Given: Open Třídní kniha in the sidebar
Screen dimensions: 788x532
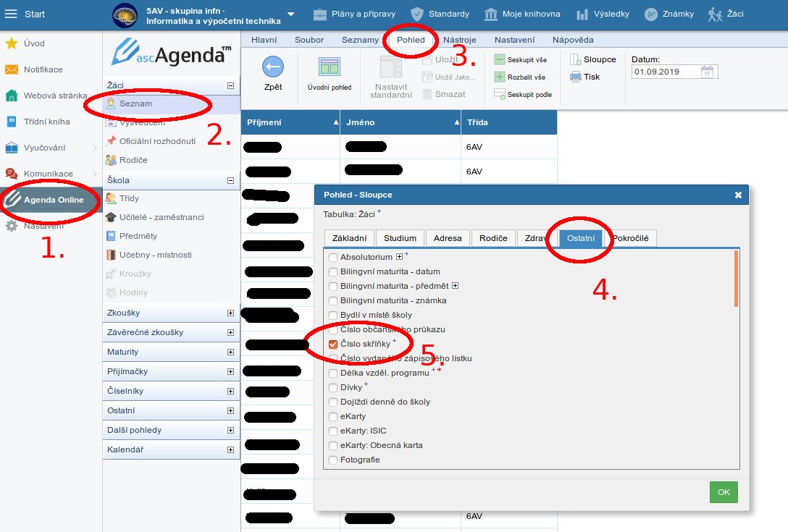Looking at the screenshot, I should point(46,122).
